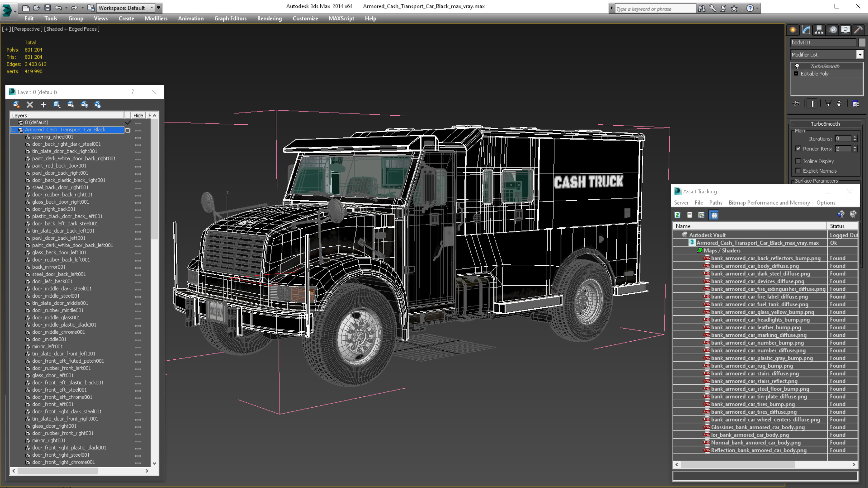Open Configure Modifier Sets icon
Screen dimensions: 868x488
pos(855,103)
